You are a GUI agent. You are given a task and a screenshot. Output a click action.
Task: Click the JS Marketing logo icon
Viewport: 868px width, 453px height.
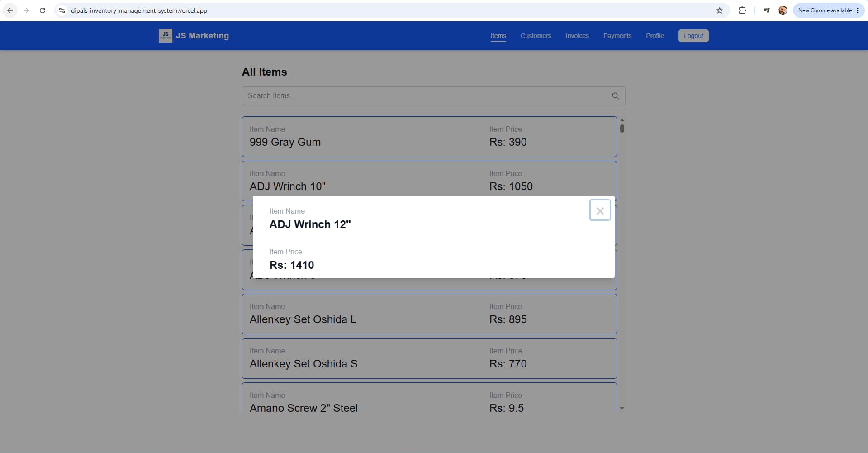click(x=165, y=36)
